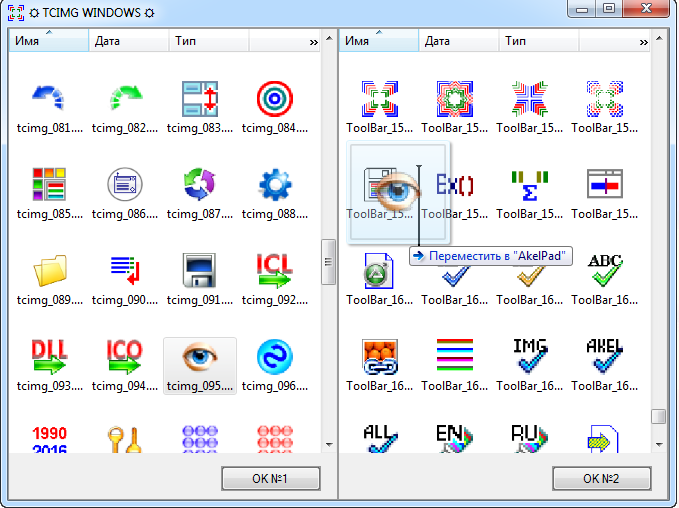Click the right panel scrollbar thumb
This screenshot has height=508, width=679.
click(x=659, y=417)
